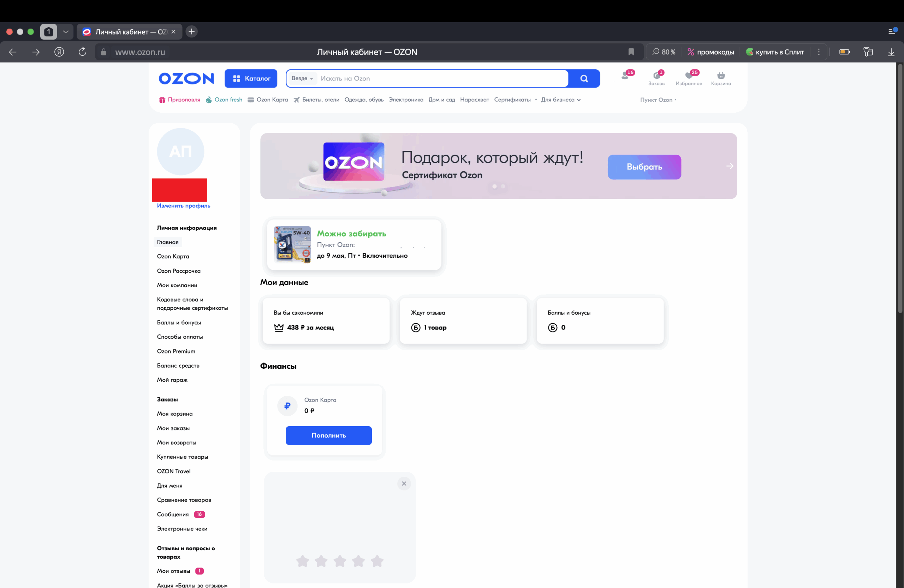
Task: Open Избранное heart icon
Action: 689,78
